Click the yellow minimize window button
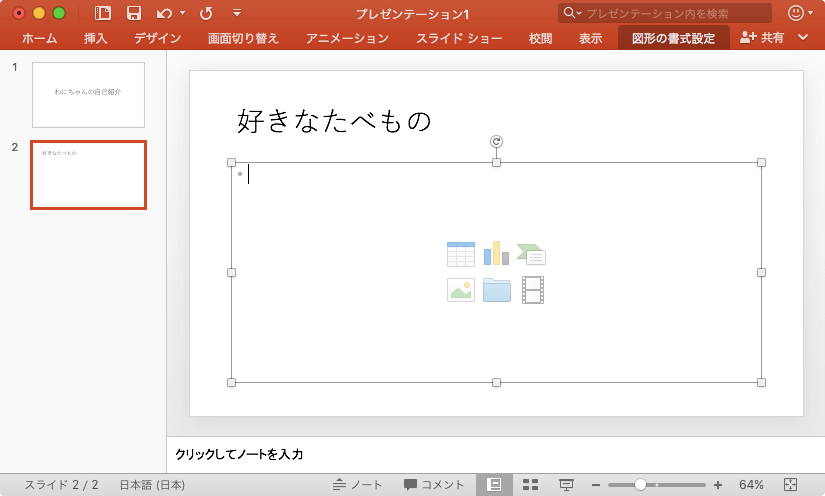The width and height of the screenshot is (825, 496). click(39, 13)
